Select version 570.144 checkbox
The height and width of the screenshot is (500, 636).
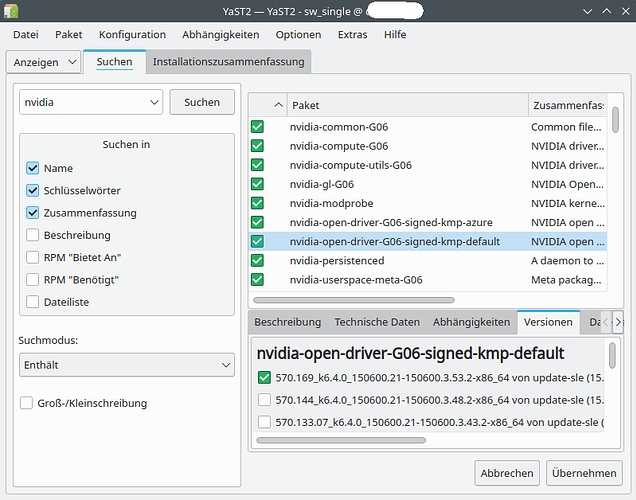(x=264, y=400)
